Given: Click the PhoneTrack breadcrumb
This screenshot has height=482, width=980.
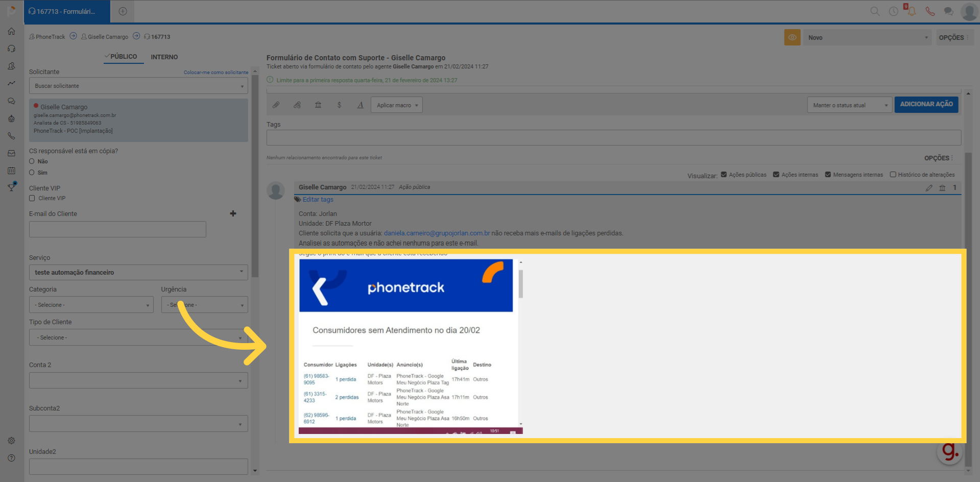Looking at the screenshot, I should point(47,37).
